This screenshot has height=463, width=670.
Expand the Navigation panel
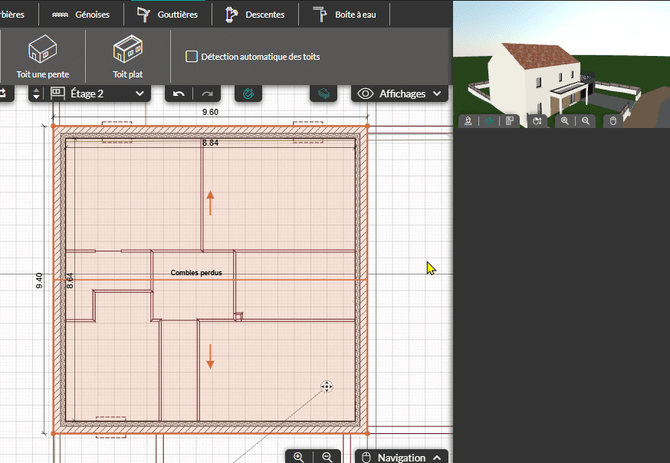point(400,457)
